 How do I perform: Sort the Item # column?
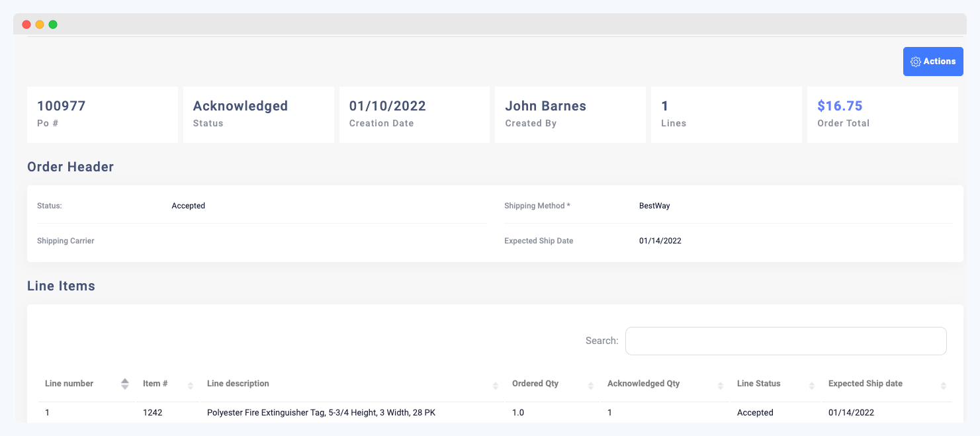(x=191, y=384)
